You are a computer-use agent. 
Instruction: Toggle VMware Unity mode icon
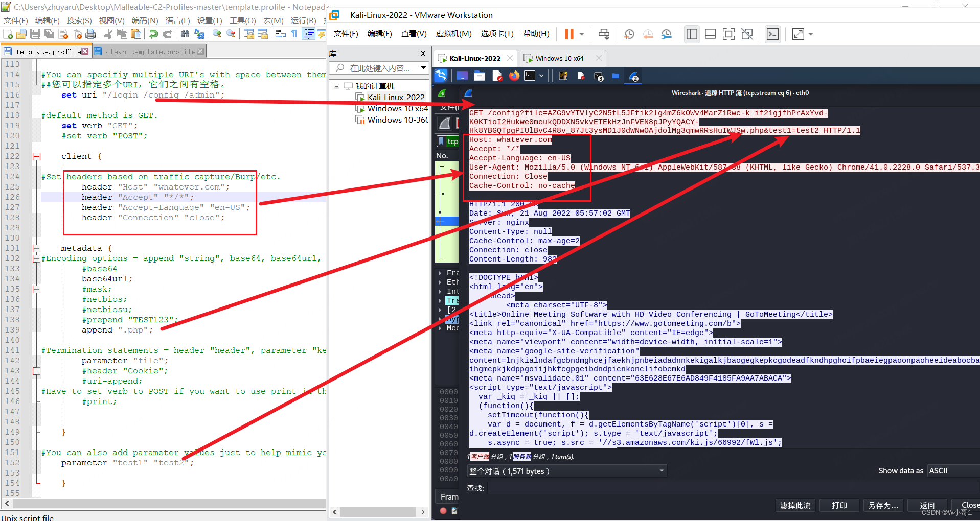pos(747,34)
